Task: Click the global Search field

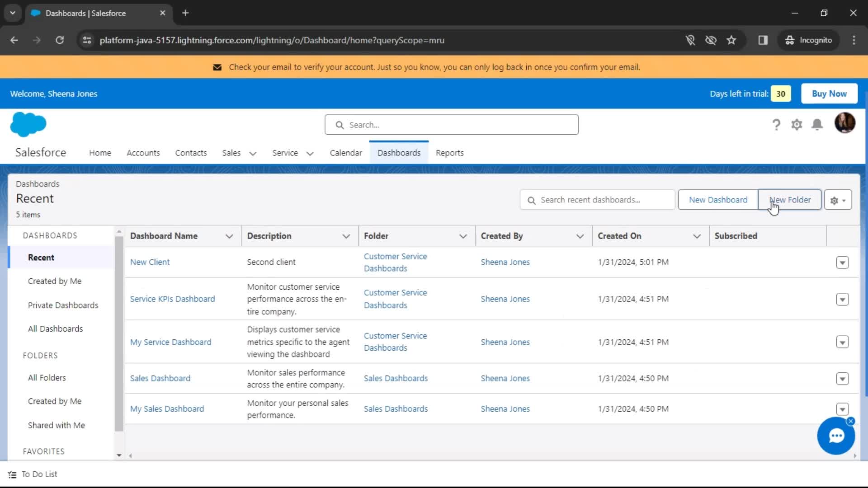Action: 451,125
